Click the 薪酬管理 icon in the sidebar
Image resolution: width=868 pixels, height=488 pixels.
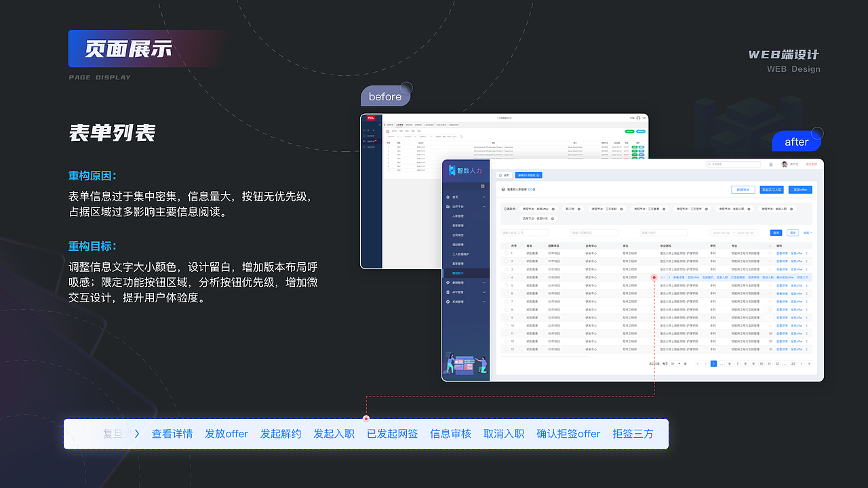[x=448, y=283]
